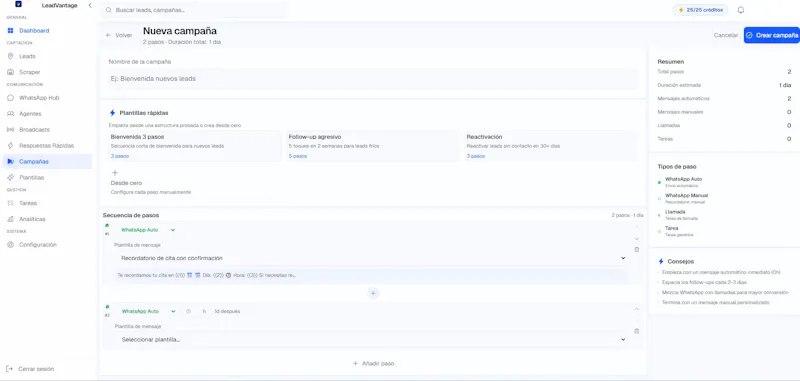Delete step #2 with its trash icon
The width and height of the screenshot is (800, 381).
click(636, 331)
